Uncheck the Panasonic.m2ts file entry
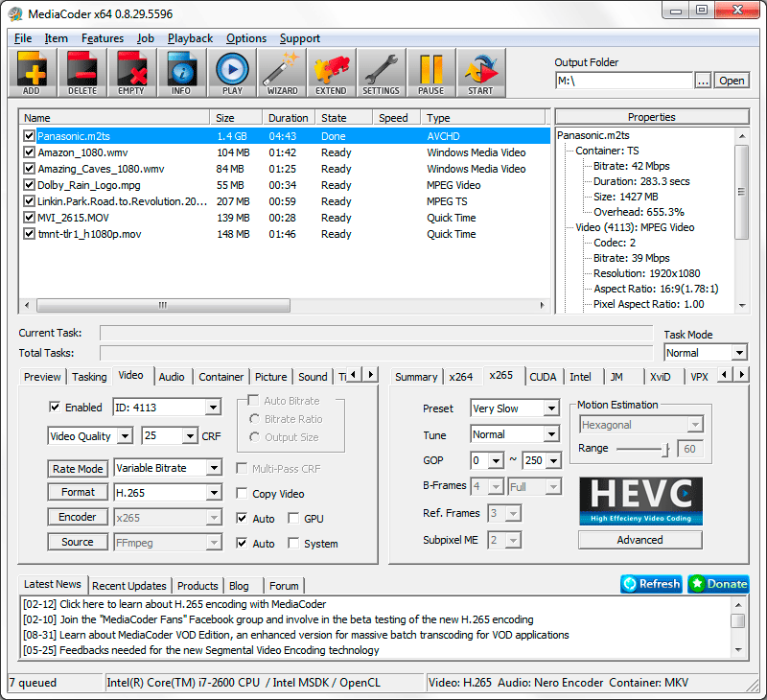 click(28, 136)
